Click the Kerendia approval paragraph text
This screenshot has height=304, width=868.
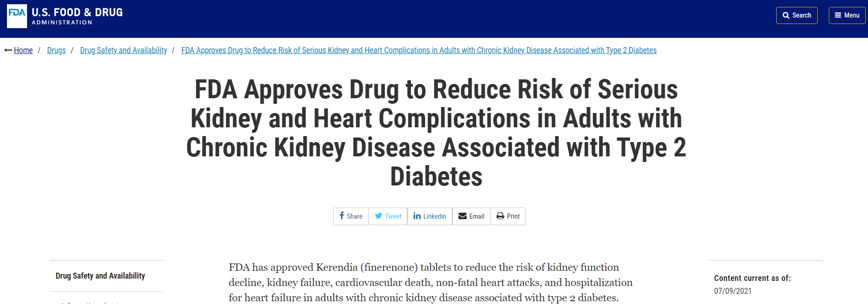pyautogui.click(x=431, y=282)
